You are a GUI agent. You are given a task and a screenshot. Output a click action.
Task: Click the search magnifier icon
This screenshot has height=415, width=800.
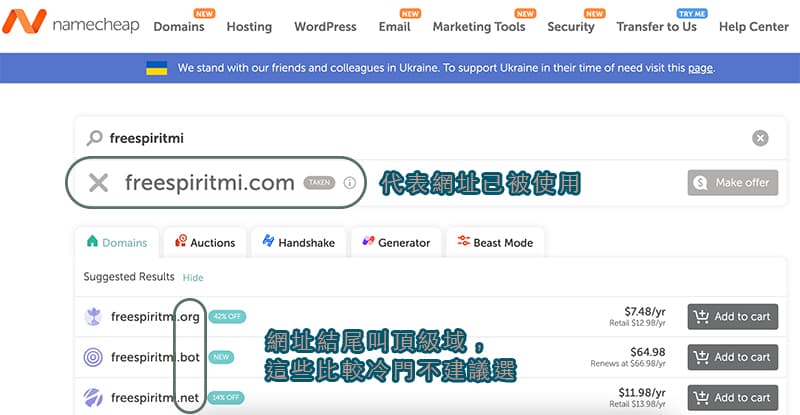[x=94, y=138]
